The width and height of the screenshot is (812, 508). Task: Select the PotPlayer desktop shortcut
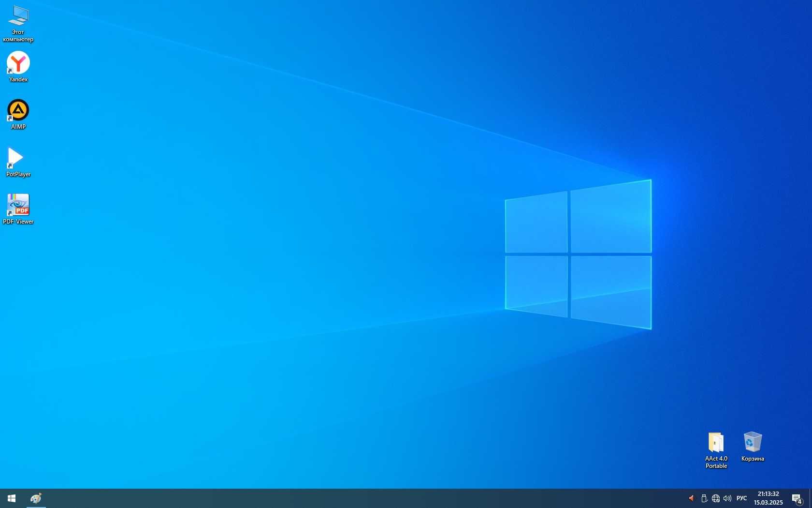[x=18, y=162]
